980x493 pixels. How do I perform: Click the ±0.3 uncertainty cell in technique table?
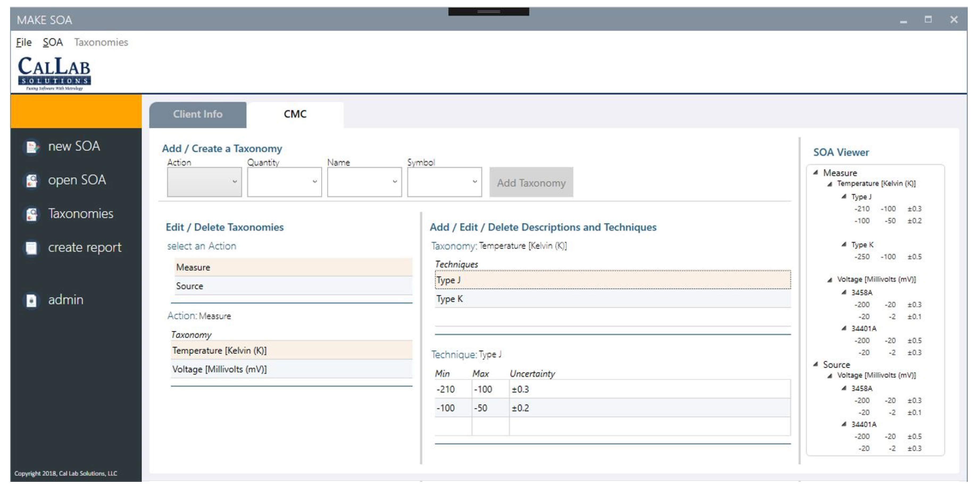(x=650, y=389)
